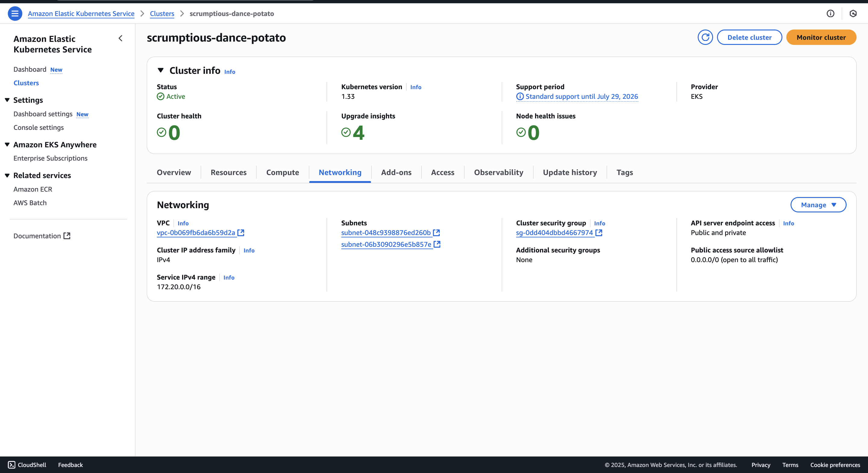Go to Amazon Elastic Kubernetes Service breadcrumb

pyautogui.click(x=81, y=14)
